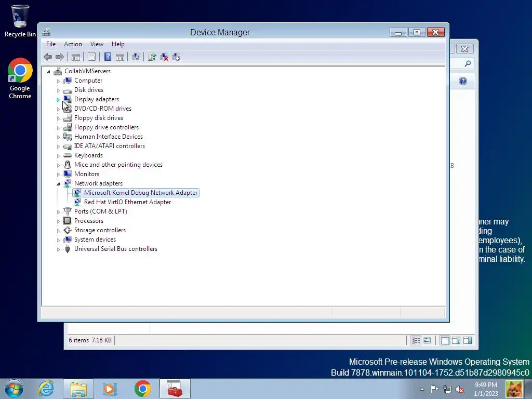Expand the Disk drives category
This screenshot has width=532, height=399.
pos(58,90)
